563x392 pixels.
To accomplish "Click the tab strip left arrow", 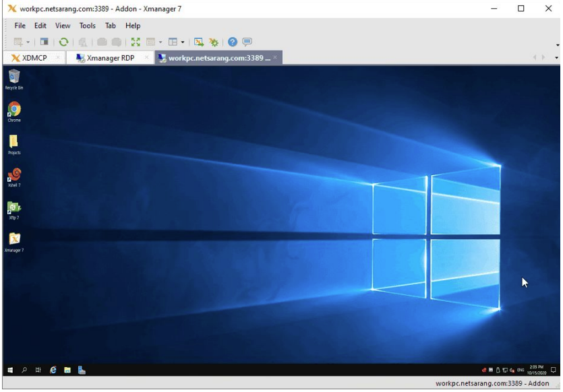I will [x=535, y=57].
